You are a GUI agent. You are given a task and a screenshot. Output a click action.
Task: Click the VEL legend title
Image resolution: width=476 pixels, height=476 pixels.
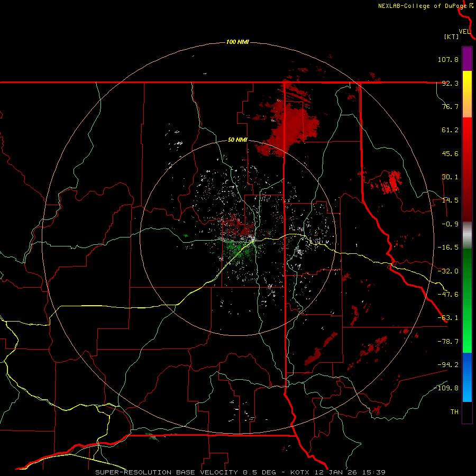(x=464, y=32)
